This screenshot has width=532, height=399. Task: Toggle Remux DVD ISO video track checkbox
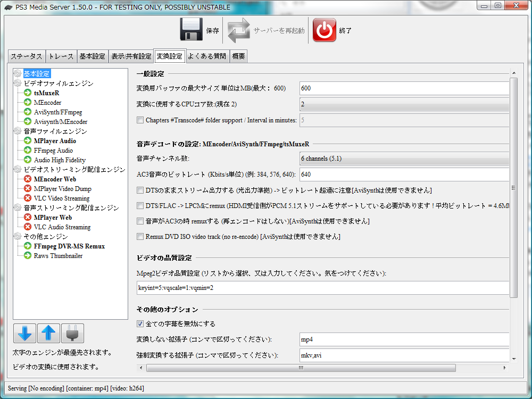pos(140,237)
